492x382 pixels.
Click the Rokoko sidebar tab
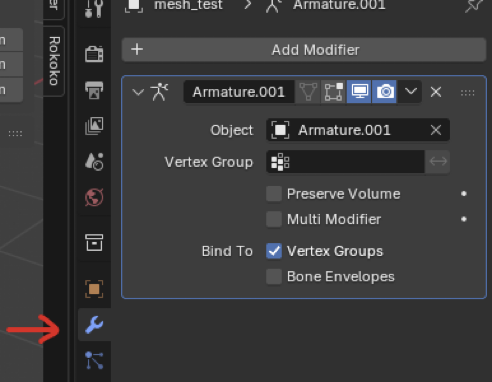54,61
